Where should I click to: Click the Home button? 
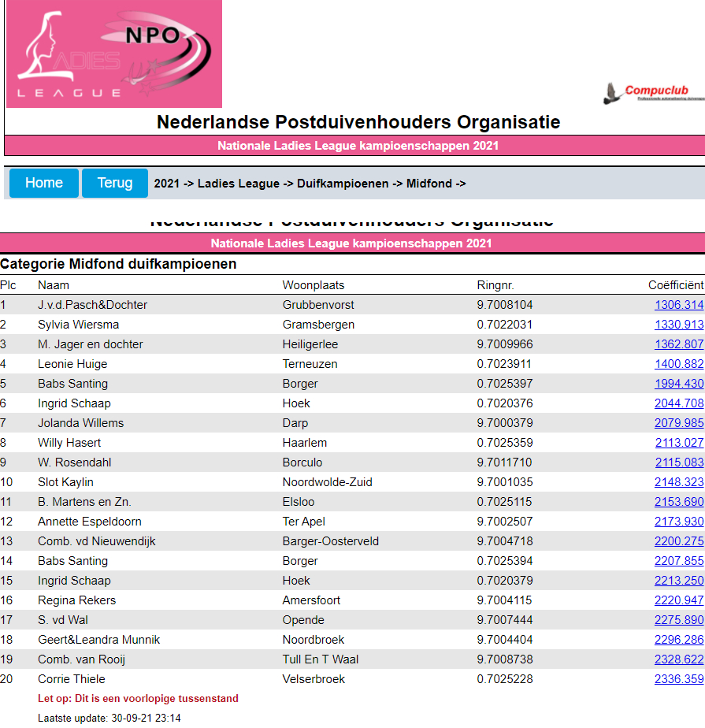click(x=44, y=183)
